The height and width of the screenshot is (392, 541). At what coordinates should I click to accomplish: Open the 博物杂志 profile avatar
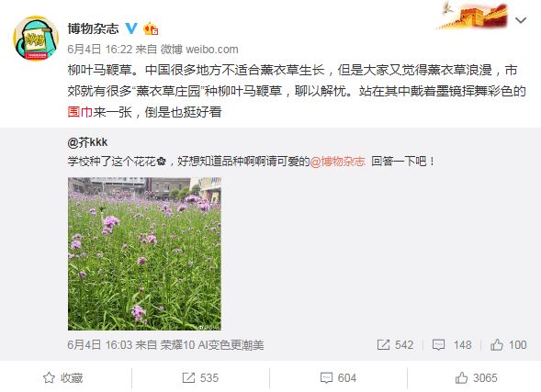coord(35,39)
